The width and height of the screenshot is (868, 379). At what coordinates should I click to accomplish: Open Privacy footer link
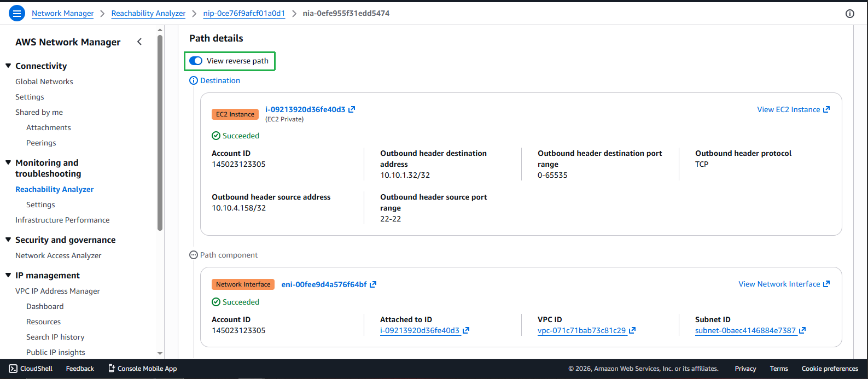click(745, 369)
